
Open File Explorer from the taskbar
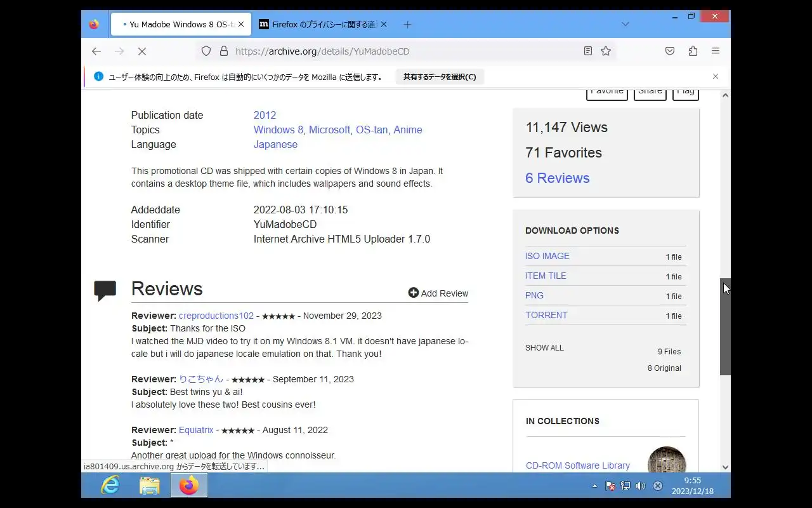(150, 486)
